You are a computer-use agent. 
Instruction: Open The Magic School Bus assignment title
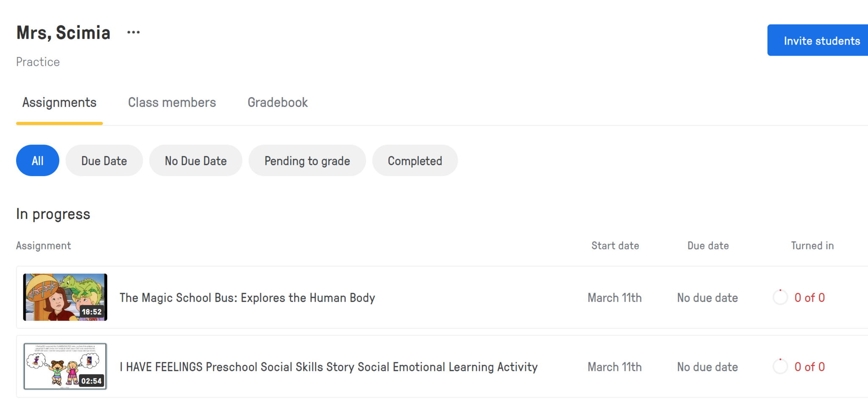(x=247, y=298)
